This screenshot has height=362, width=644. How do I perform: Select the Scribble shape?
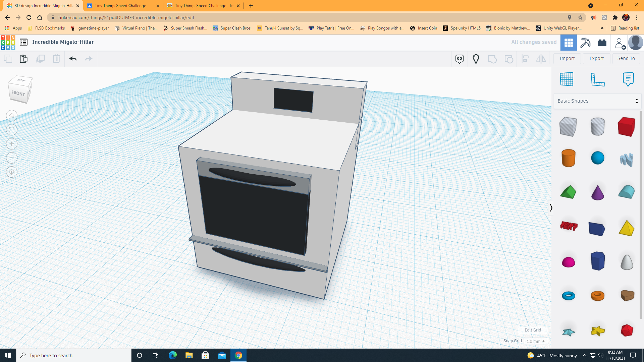[x=626, y=159]
